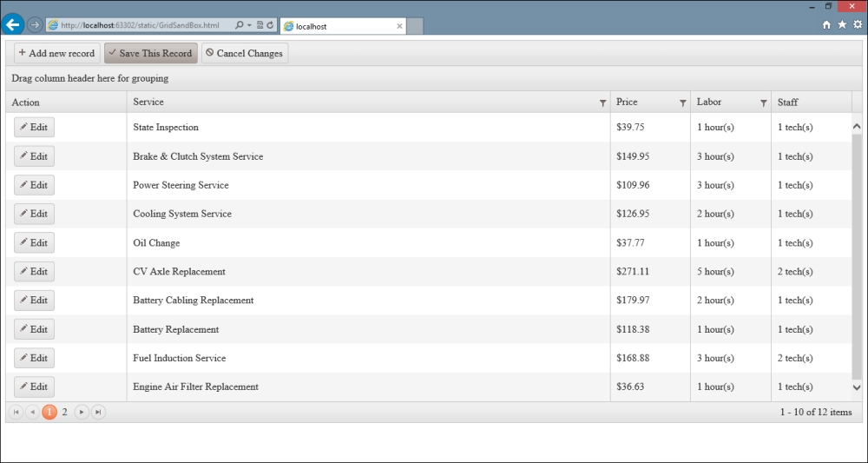The height and width of the screenshot is (463, 868).
Task: Edit the Cooling System Service row
Action: coord(35,214)
